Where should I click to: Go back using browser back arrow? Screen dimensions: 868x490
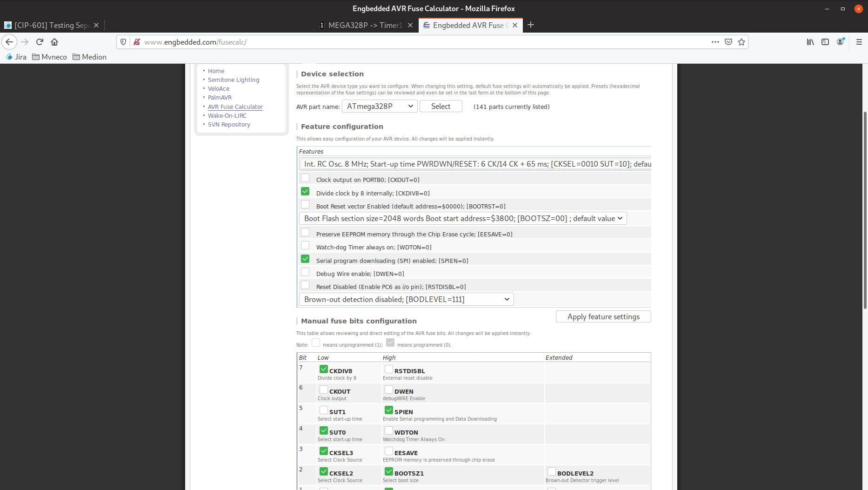pyautogui.click(x=9, y=42)
